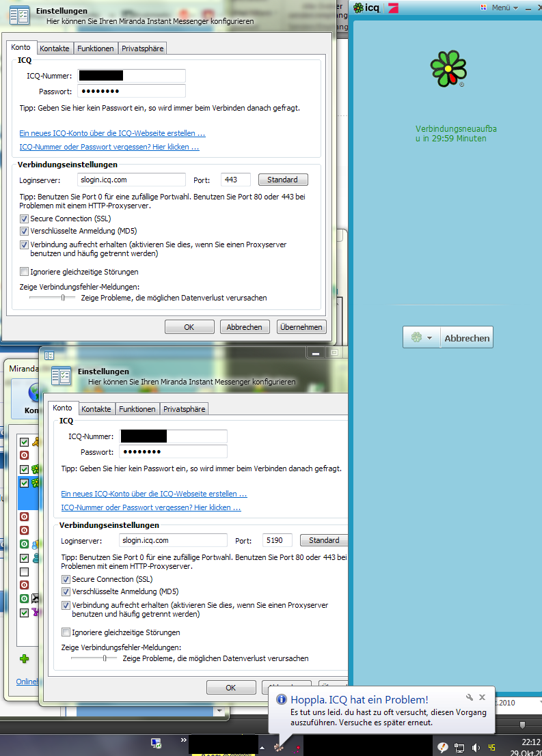Click the ICQ flower logo in ICQ title bar
542x756 pixels.
358,8
